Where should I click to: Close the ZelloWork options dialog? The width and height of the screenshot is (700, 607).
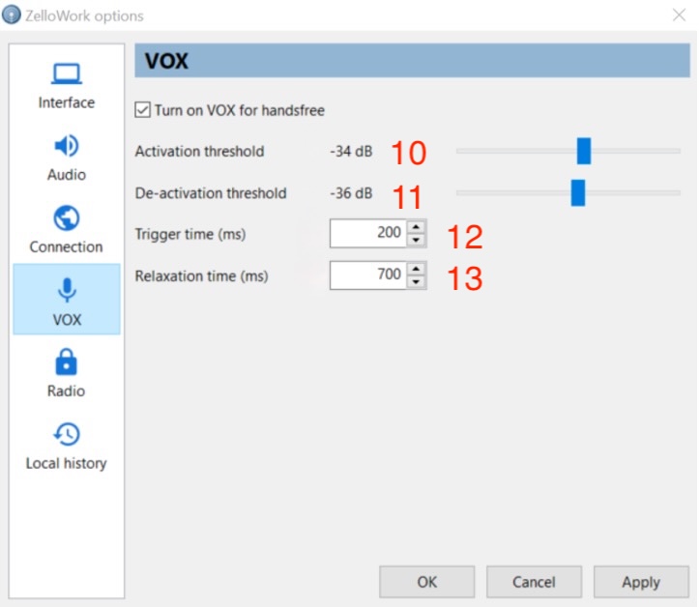point(679,15)
